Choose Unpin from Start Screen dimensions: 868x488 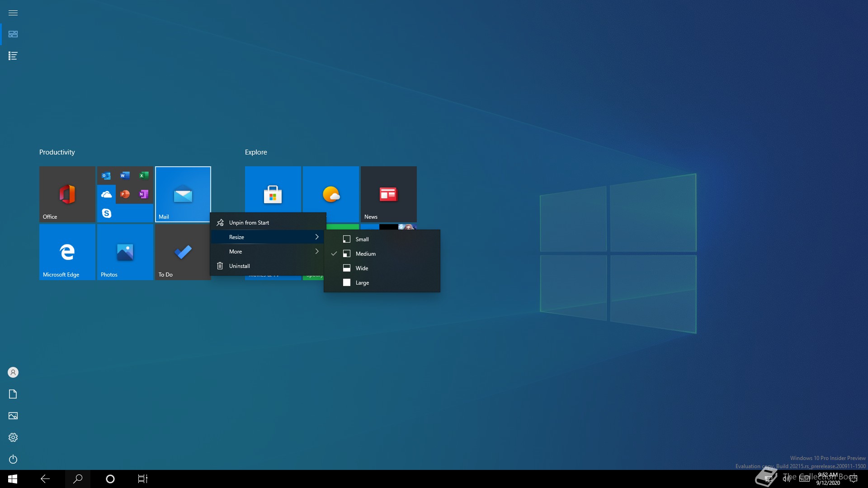268,223
